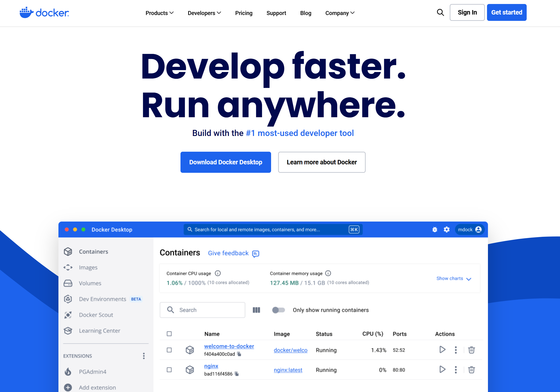Open the Pricing page
The width and height of the screenshot is (560, 392).
pos(244,13)
